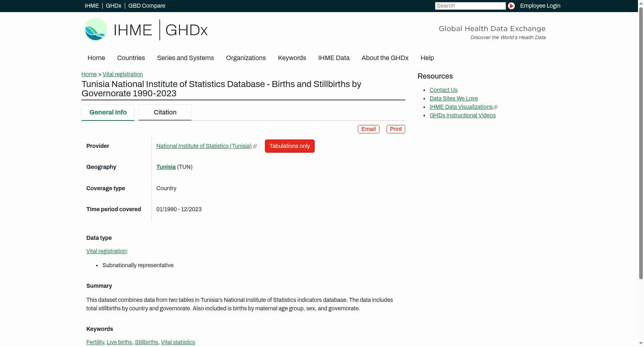Open the Stillbirths keyword link
This screenshot has height=347, width=644.
pyautogui.click(x=147, y=342)
